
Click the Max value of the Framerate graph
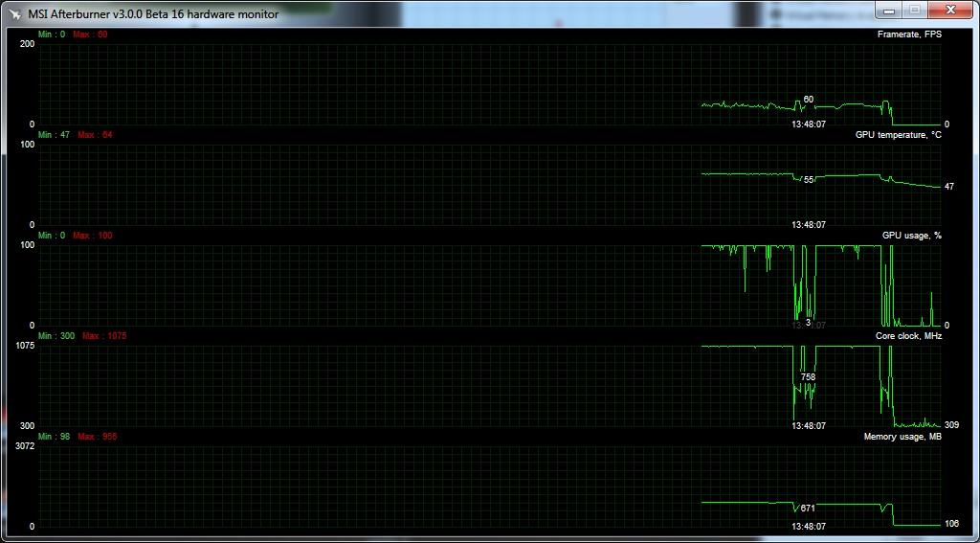pyautogui.click(x=90, y=34)
